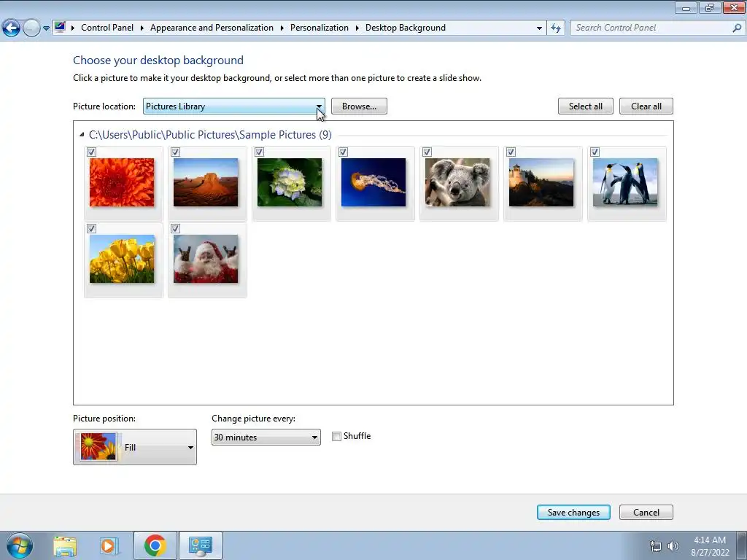Select the hydrangea flower thumbnail
747x560 pixels.
(x=290, y=182)
